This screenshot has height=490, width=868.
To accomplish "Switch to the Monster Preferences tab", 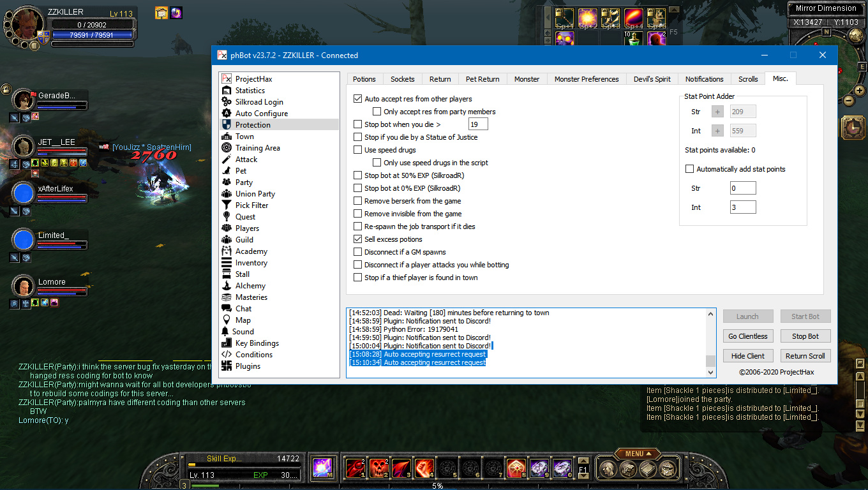I will pyautogui.click(x=586, y=79).
